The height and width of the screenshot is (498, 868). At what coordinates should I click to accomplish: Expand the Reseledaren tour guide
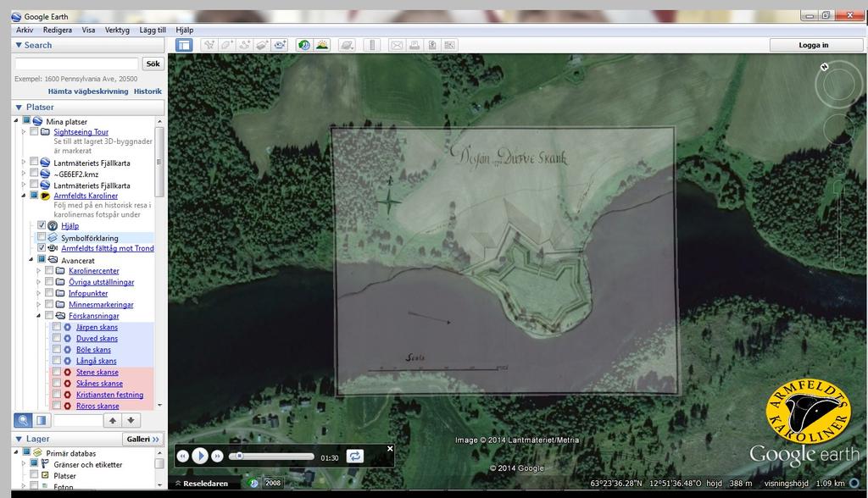pos(202,483)
